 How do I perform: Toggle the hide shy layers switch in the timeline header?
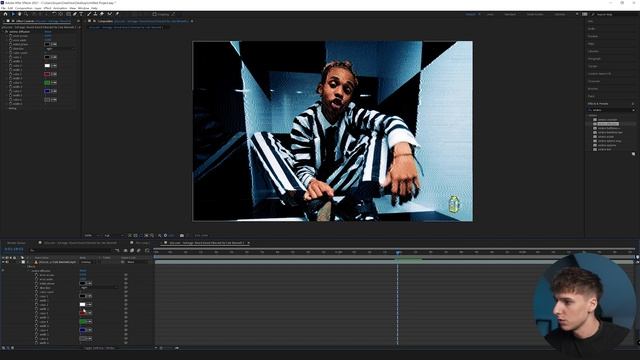(x=125, y=250)
